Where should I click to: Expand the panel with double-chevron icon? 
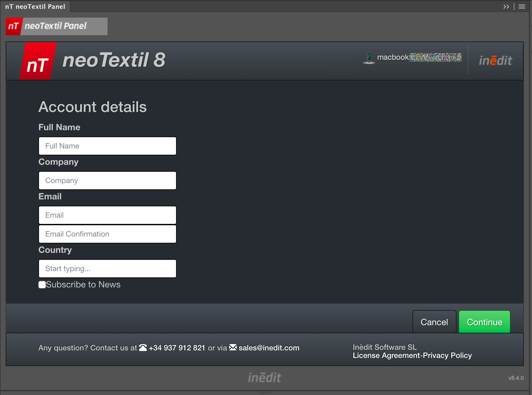[506, 7]
